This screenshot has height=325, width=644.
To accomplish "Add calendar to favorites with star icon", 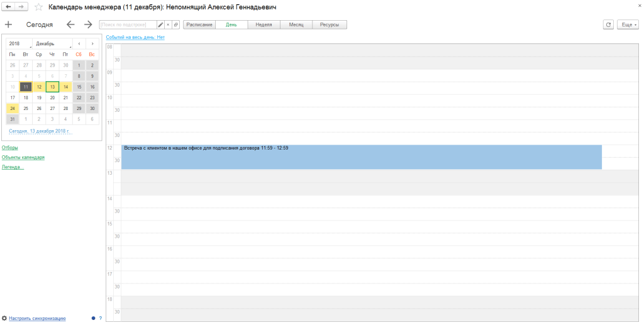I will point(39,7).
